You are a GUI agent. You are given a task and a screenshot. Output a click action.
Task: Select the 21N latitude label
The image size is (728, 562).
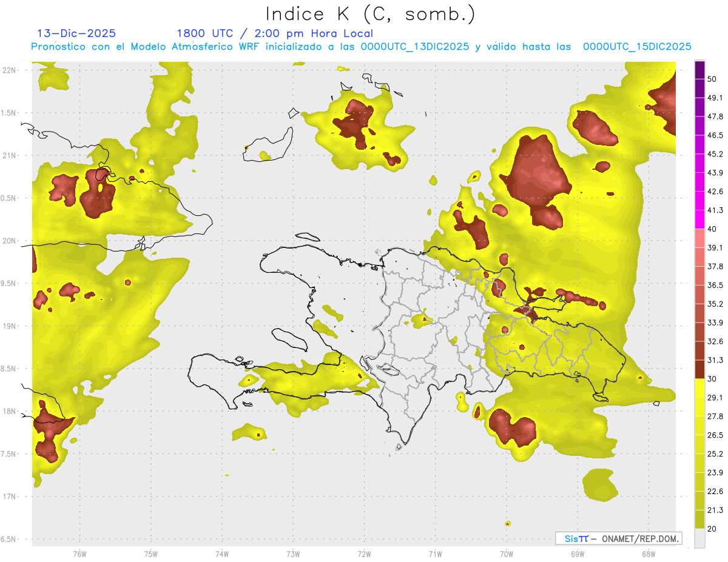pos(10,156)
